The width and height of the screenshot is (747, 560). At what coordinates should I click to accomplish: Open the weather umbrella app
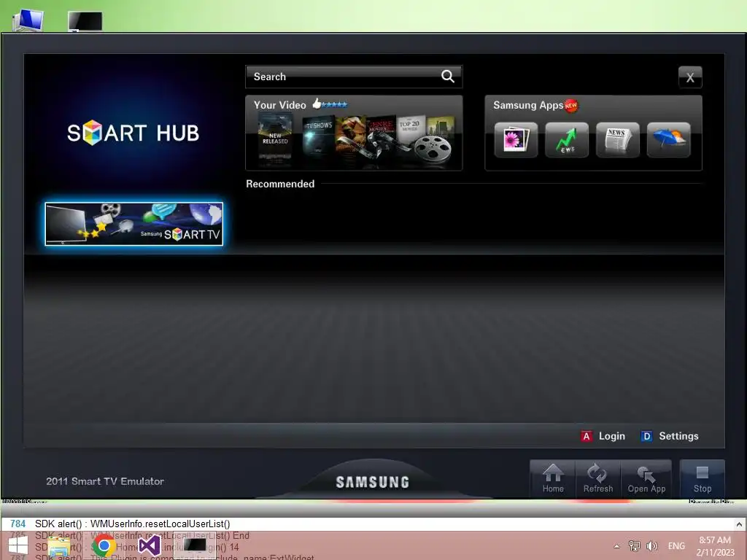(668, 139)
